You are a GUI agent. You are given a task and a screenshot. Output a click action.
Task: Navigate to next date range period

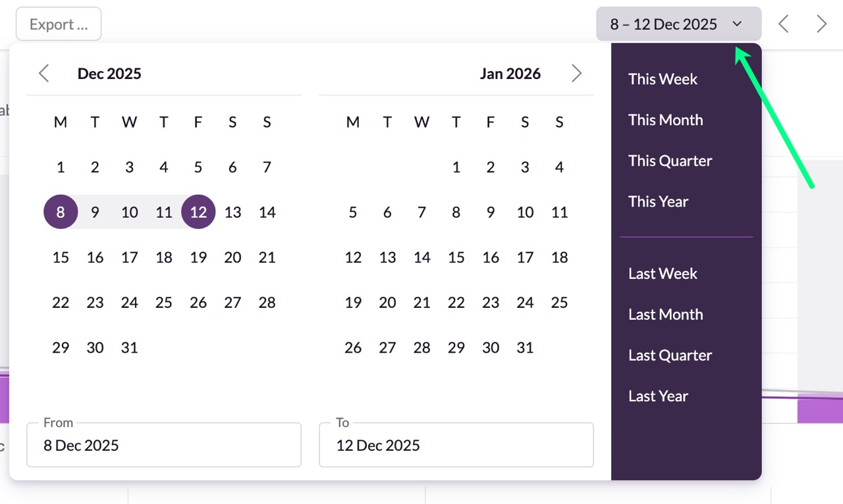pos(821,24)
